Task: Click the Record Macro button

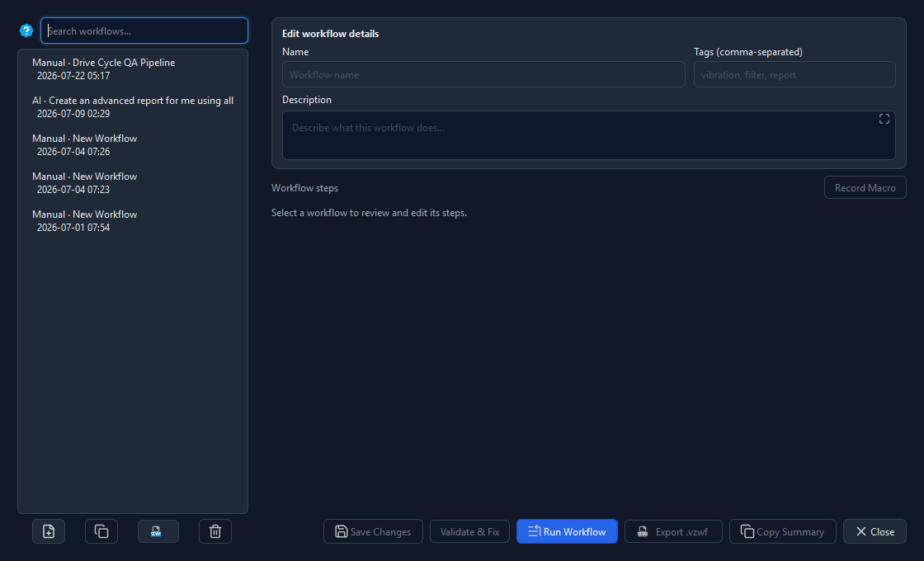Action: pyautogui.click(x=865, y=187)
